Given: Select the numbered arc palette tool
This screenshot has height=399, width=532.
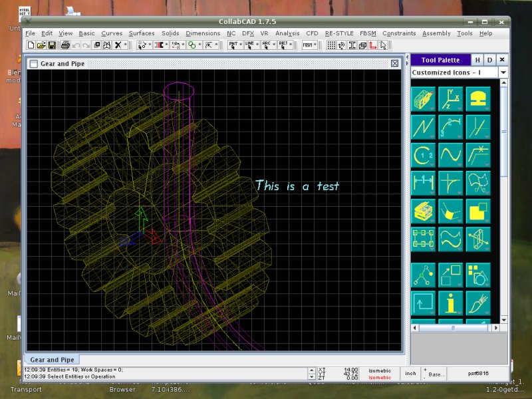Looking at the screenshot, I should (423, 154).
